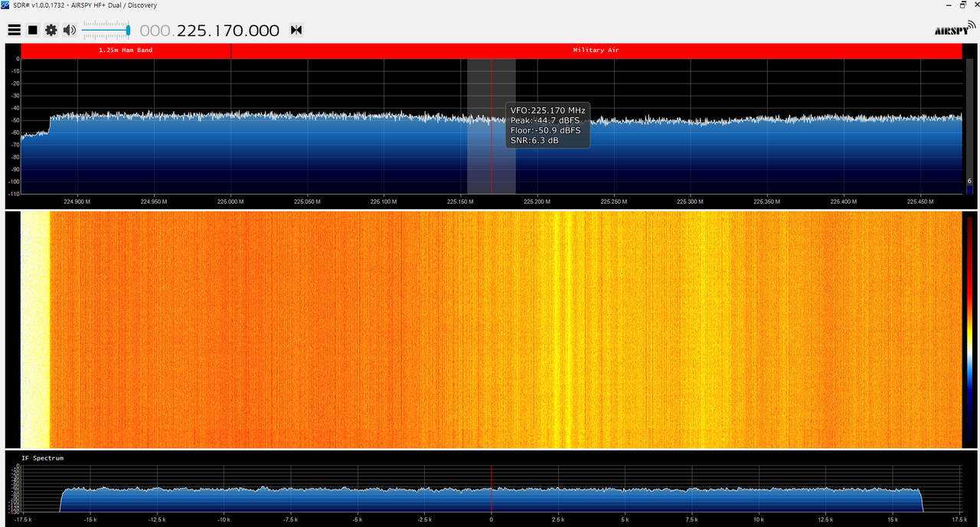Click the Floor:-50.9 dBFS readout
980x527 pixels.
pos(545,131)
